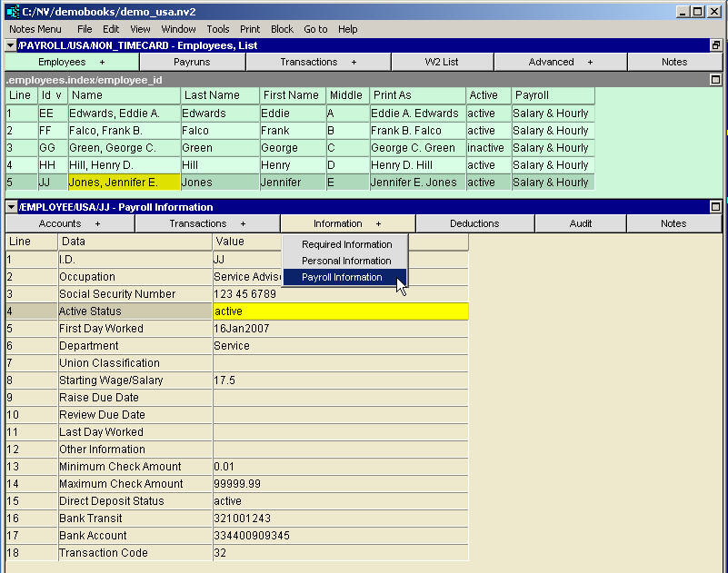Image resolution: width=728 pixels, height=573 pixels.
Task: Maximize the EMPLOYEE Payroll Information pane
Action: [x=715, y=207]
